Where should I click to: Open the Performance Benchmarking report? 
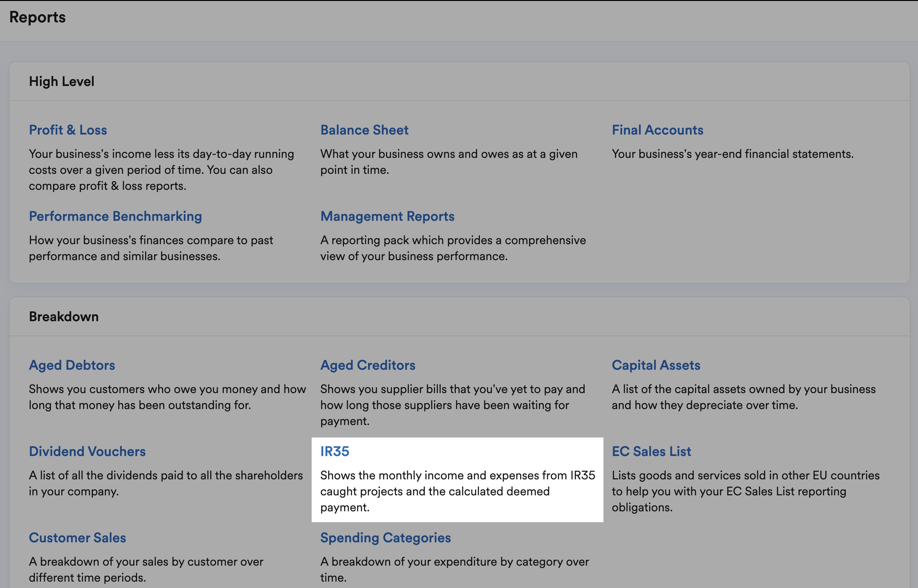click(115, 216)
